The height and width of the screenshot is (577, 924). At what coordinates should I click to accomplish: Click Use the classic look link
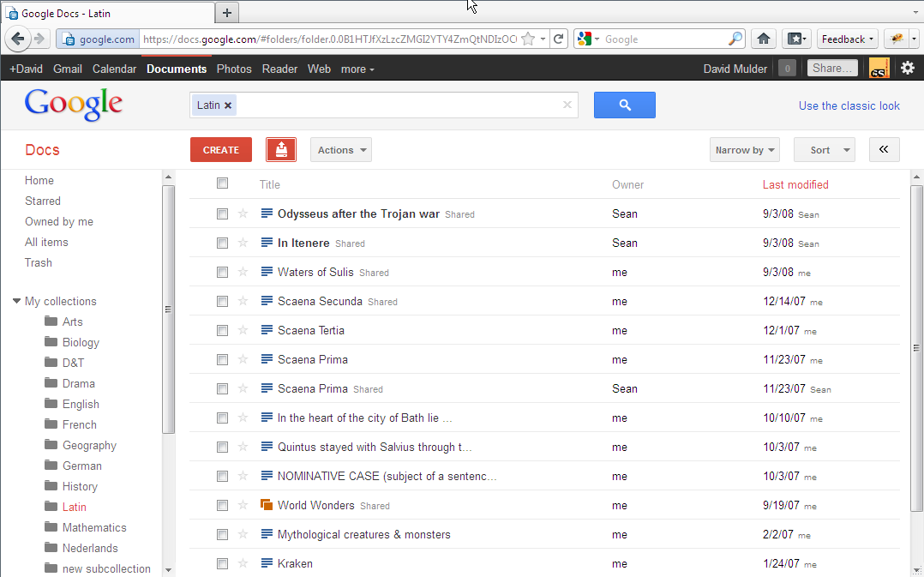point(849,105)
